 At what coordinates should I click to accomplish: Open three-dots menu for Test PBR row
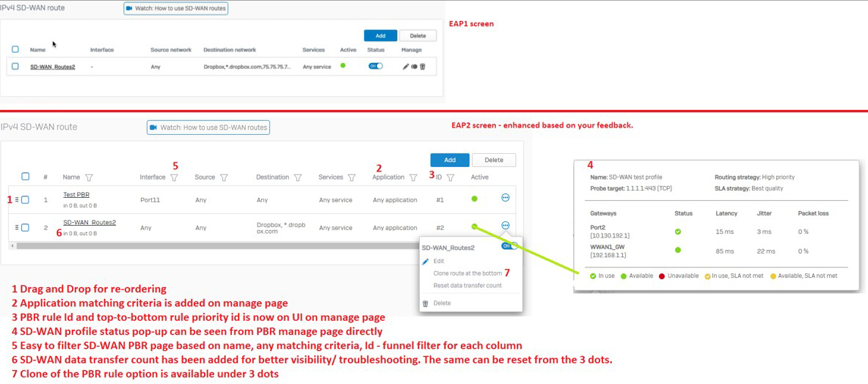[505, 198]
